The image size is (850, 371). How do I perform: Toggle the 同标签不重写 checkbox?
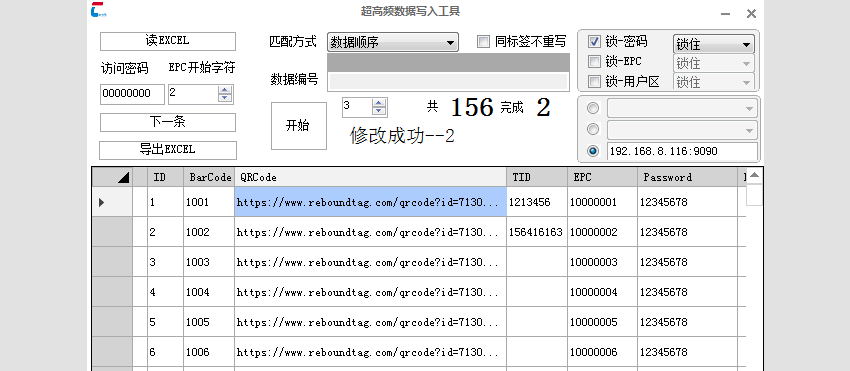(483, 42)
